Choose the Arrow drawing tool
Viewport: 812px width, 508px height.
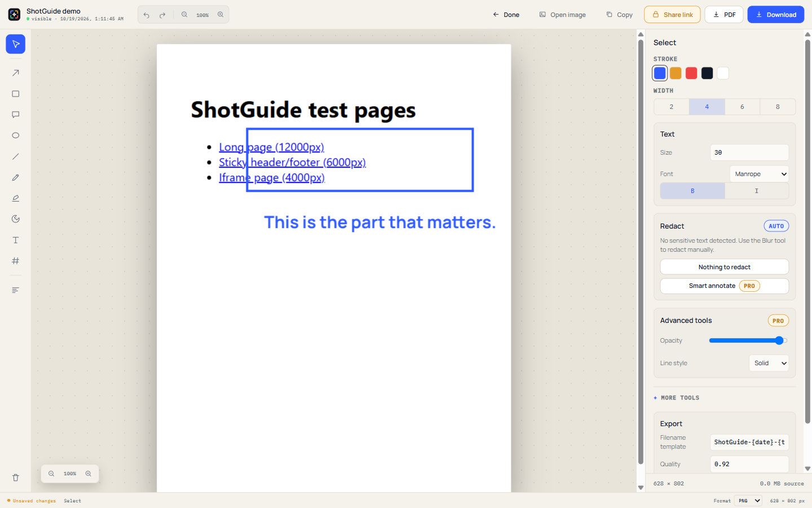click(15, 73)
